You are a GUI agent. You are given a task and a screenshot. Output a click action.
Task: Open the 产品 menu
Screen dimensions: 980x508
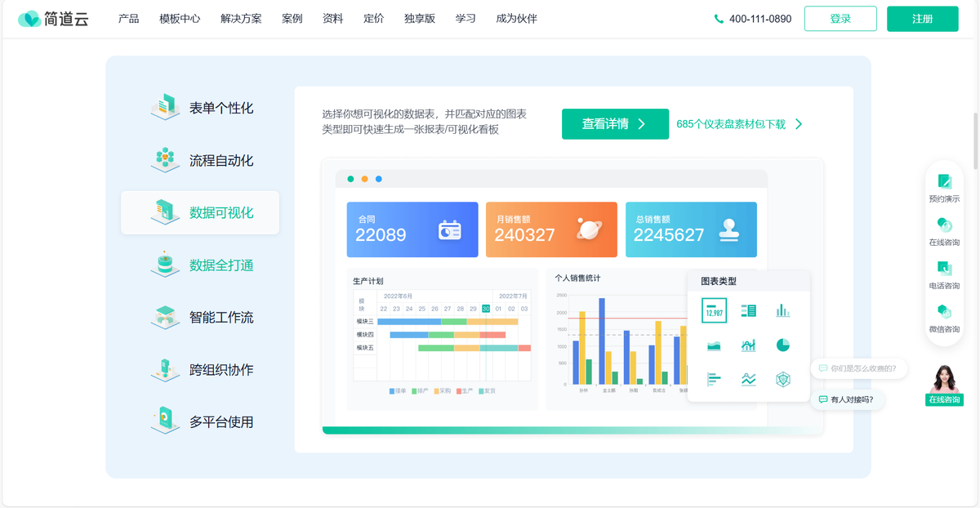[x=128, y=19]
